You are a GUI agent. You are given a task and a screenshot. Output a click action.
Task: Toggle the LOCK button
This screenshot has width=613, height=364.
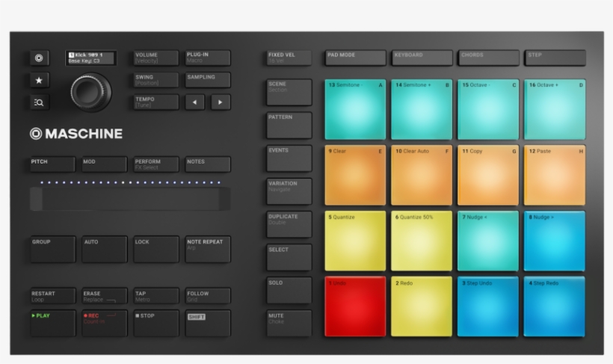[156, 249]
